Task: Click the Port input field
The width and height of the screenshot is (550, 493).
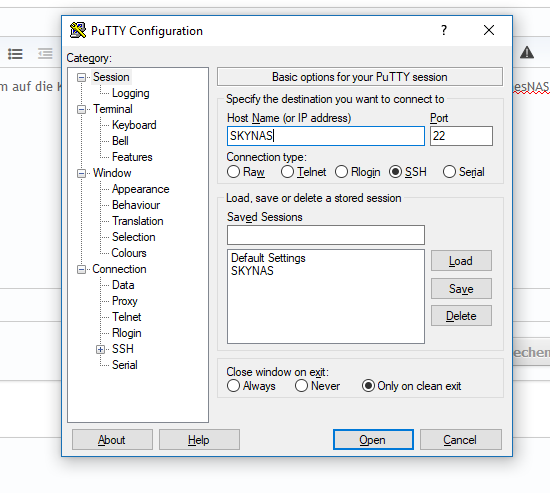Action: tap(461, 136)
